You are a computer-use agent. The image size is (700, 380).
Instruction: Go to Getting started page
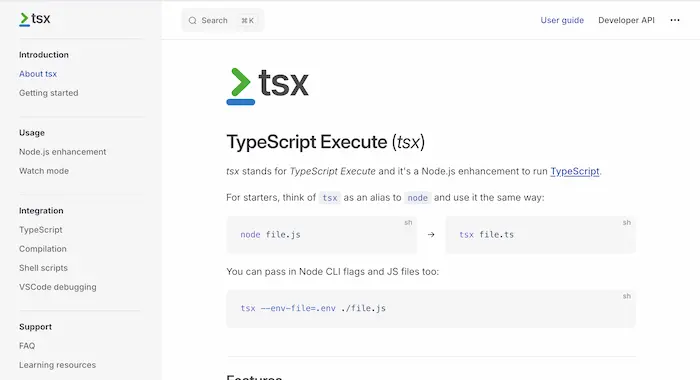[49, 93]
